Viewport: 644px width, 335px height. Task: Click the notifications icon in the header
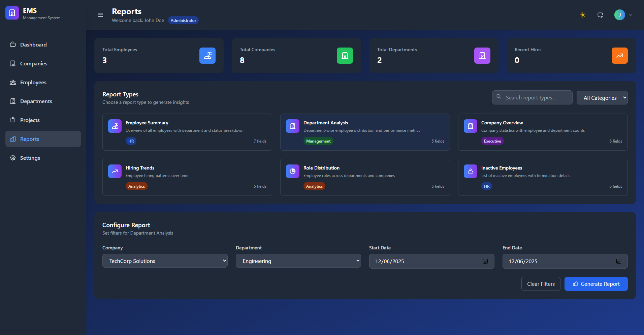600,15
